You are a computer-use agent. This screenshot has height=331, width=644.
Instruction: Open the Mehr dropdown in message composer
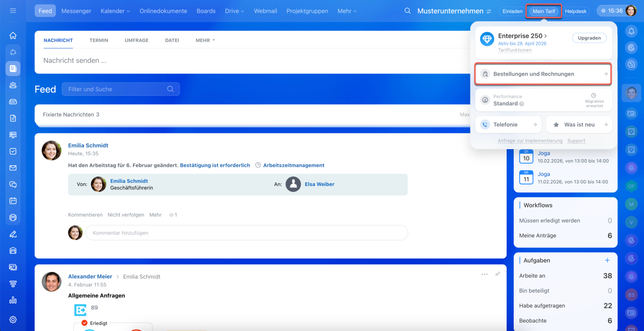[x=205, y=40]
